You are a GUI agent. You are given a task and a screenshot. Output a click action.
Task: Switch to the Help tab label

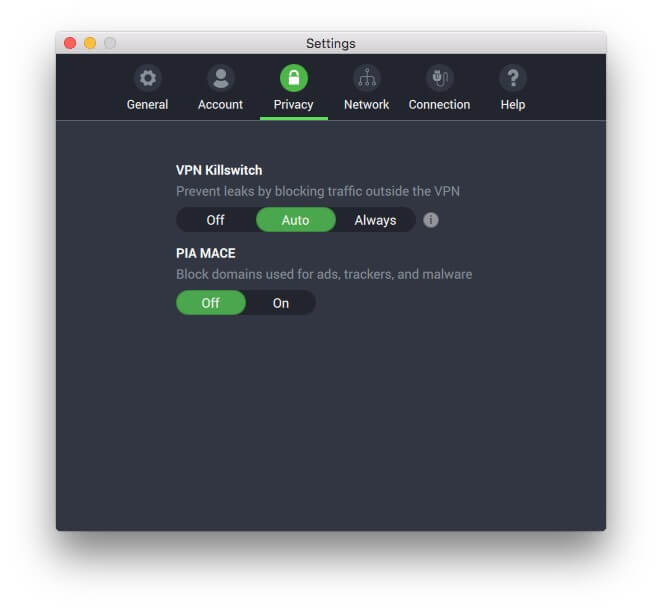tap(513, 105)
